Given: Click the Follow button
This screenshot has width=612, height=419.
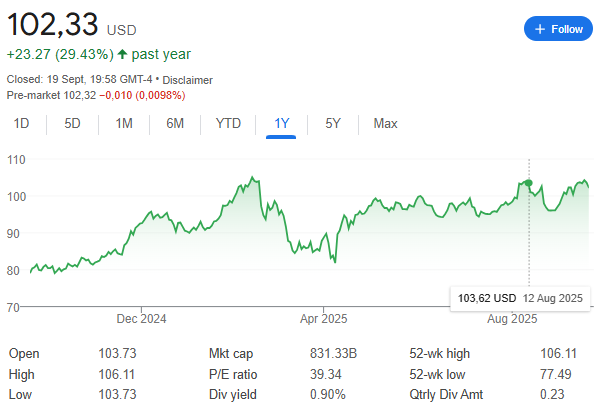Looking at the screenshot, I should coord(558,29).
